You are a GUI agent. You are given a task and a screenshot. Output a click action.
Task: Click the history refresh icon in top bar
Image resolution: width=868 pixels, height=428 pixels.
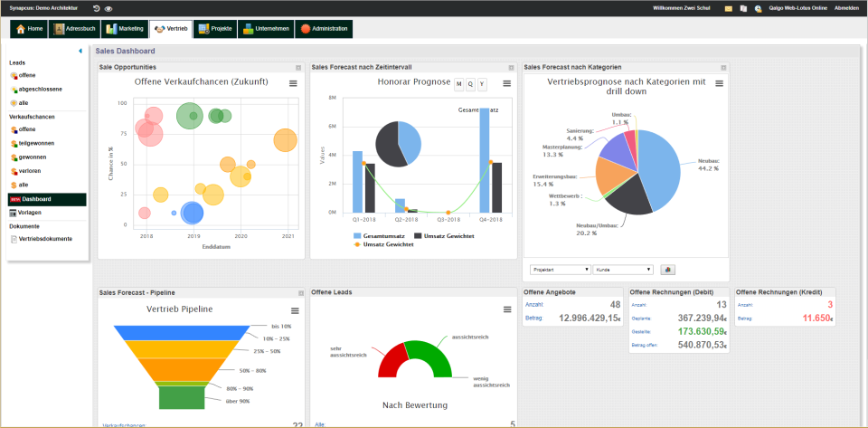[97, 8]
